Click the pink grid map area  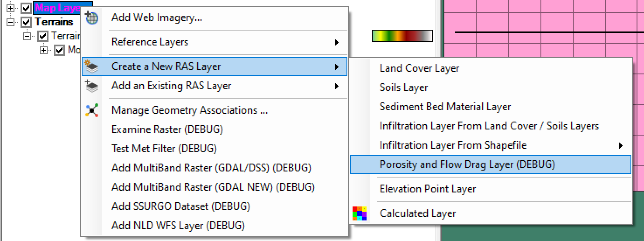coord(542,17)
